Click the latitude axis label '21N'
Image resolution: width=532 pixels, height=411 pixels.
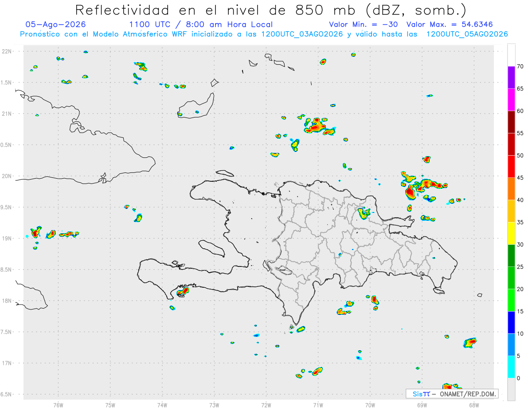click(x=7, y=114)
